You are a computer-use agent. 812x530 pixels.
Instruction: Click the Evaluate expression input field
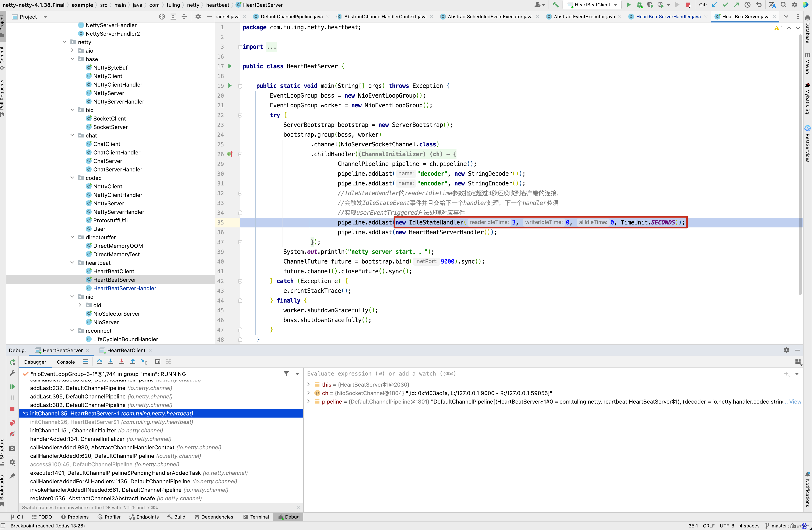[542, 373]
